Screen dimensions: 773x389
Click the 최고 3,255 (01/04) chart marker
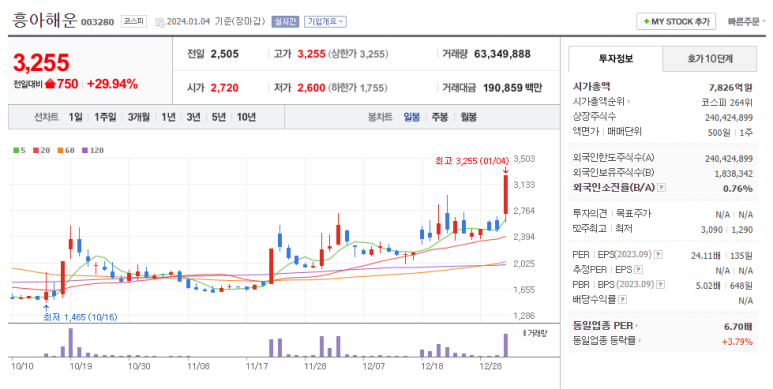pyautogui.click(x=471, y=161)
